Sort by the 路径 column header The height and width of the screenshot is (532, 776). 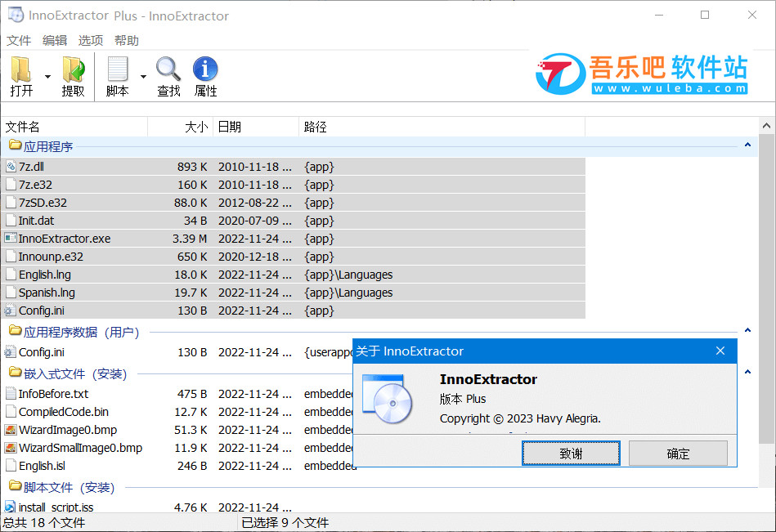(x=442, y=127)
